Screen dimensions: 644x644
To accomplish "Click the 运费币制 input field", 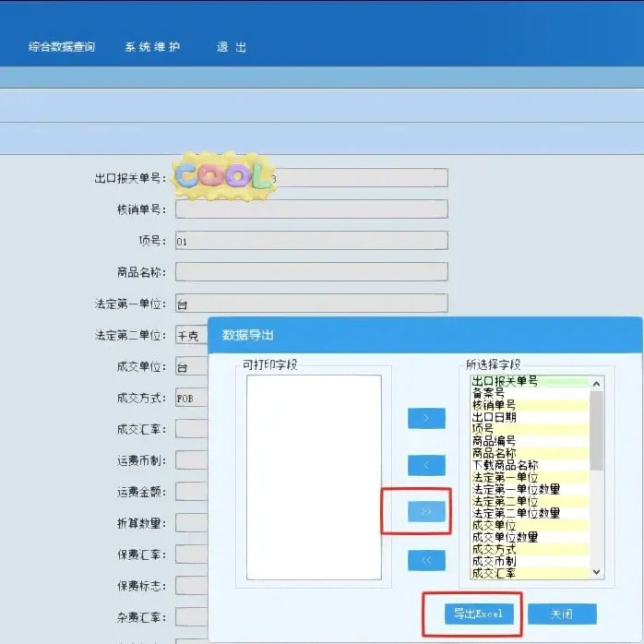I will [x=192, y=460].
